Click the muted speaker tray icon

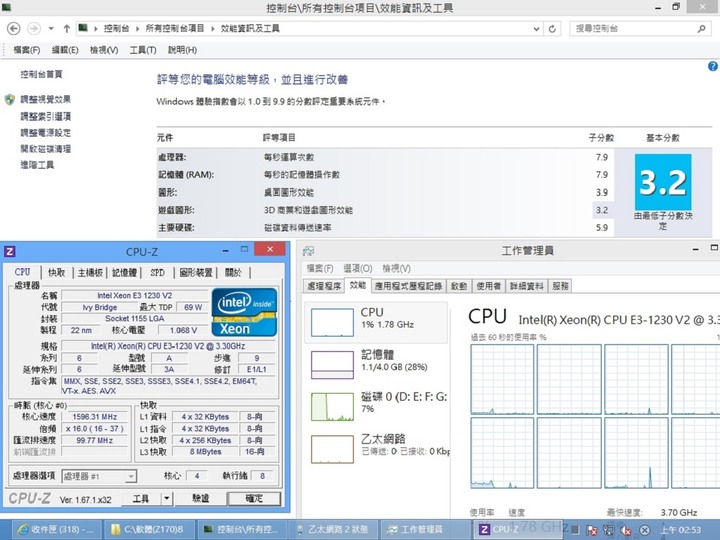coord(625,530)
